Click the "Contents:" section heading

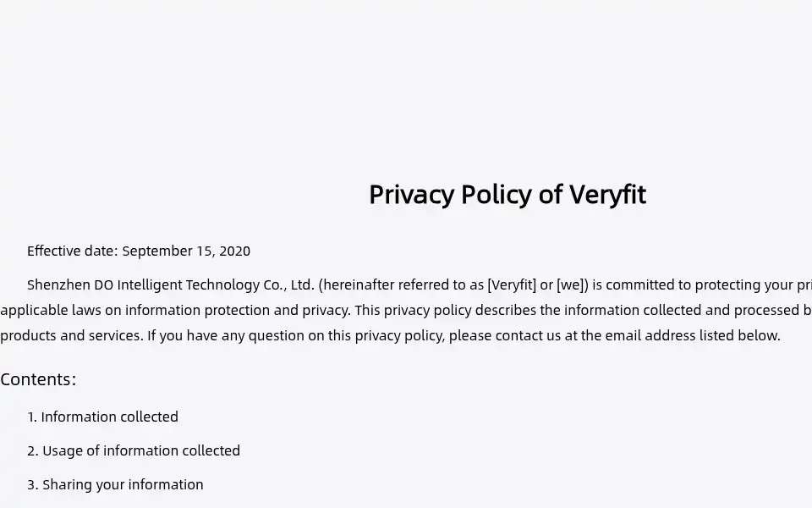[x=38, y=379]
